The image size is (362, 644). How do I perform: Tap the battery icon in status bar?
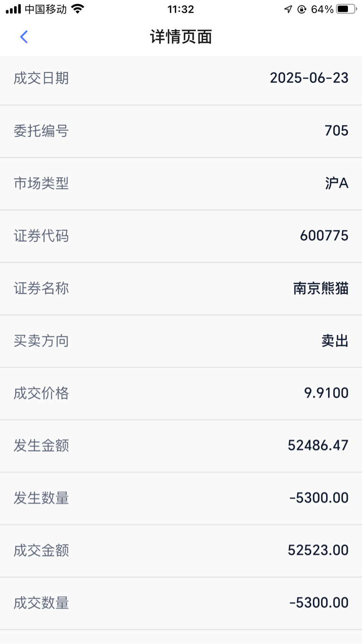coord(346,9)
